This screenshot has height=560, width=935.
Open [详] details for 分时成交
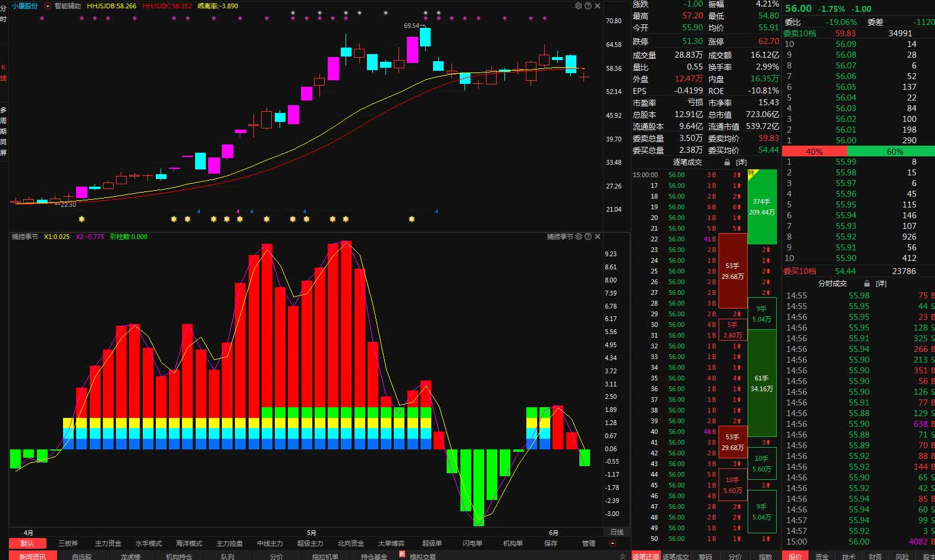pyautogui.click(x=881, y=284)
